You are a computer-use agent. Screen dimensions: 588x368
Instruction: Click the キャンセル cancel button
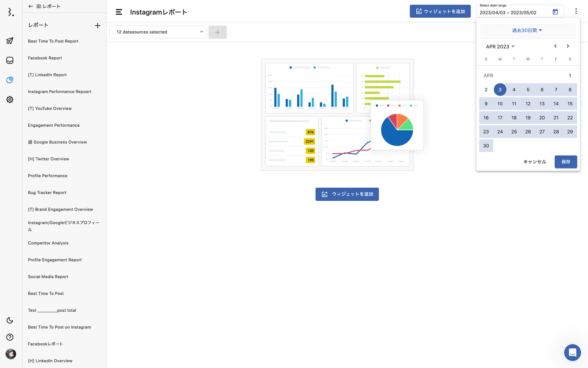pos(534,162)
